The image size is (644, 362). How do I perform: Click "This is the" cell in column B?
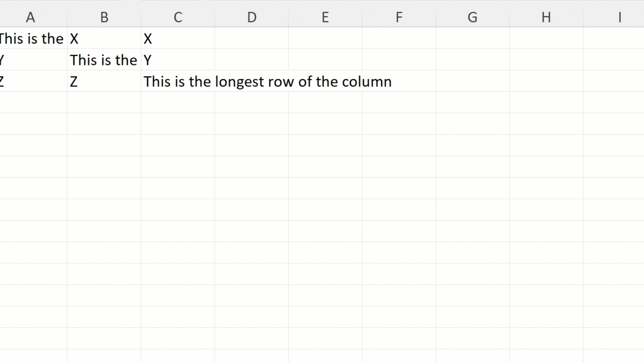tap(104, 60)
